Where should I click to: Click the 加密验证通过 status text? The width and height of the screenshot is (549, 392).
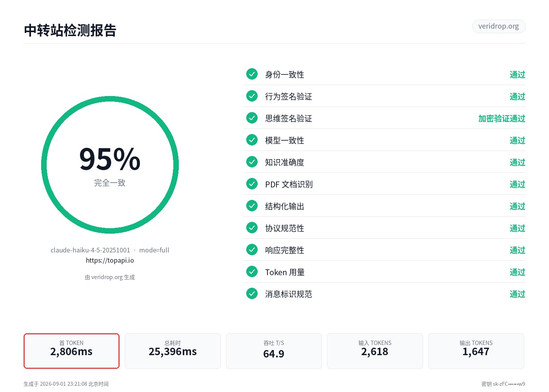(502, 118)
